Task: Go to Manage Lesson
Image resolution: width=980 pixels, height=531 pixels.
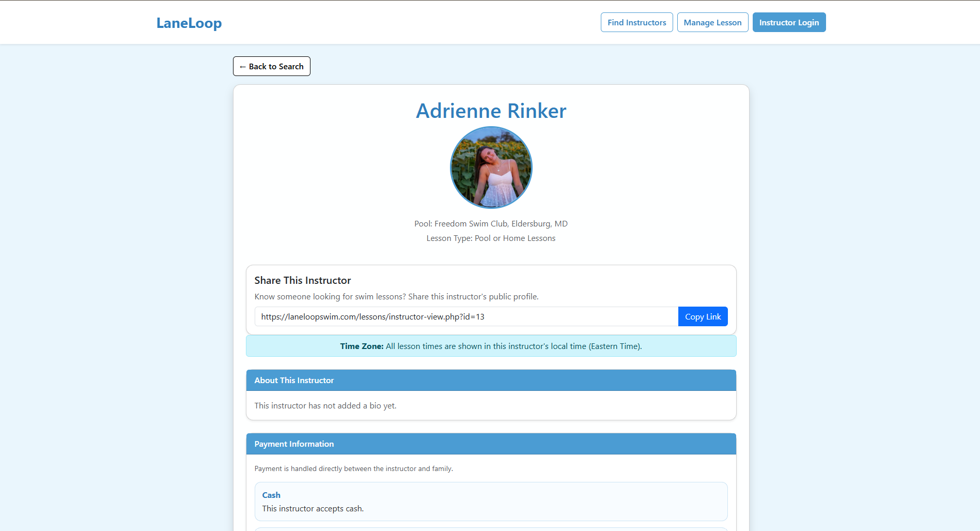Action: pyautogui.click(x=712, y=22)
